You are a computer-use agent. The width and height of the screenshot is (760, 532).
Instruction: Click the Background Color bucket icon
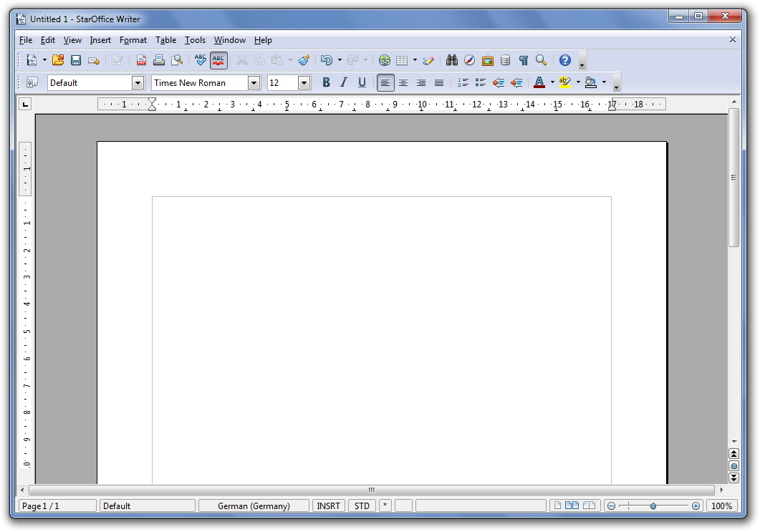591,83
